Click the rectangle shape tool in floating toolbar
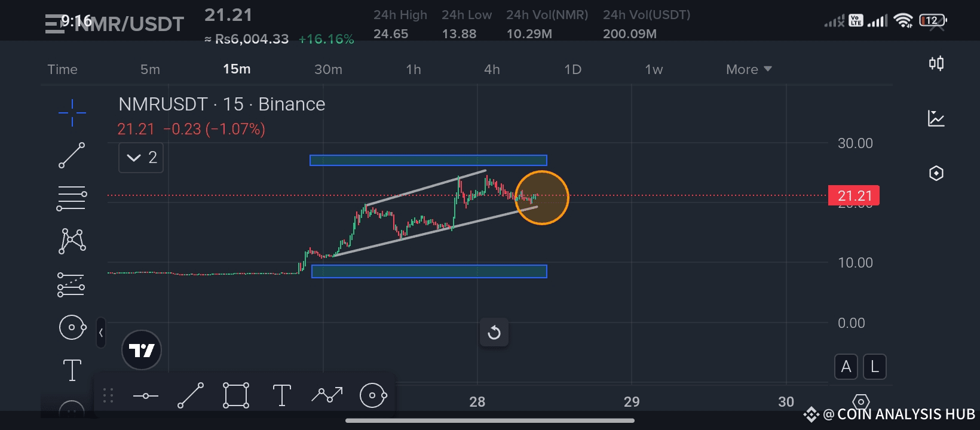 (236, 395)
